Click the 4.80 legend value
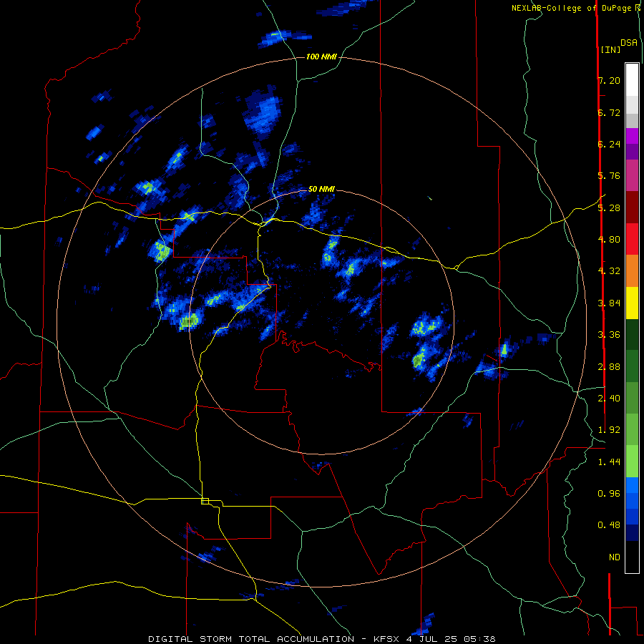This screenshot has width=644, height=644. 609,240
